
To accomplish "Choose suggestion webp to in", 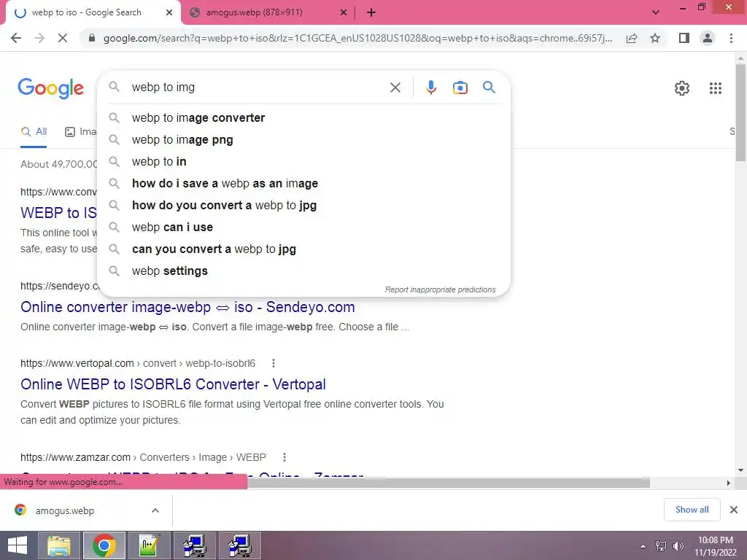I will (304, 161).
